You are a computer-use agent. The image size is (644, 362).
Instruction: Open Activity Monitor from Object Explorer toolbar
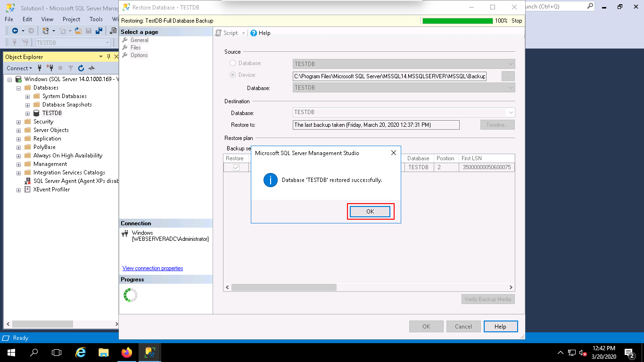click(x=92, y=68)
